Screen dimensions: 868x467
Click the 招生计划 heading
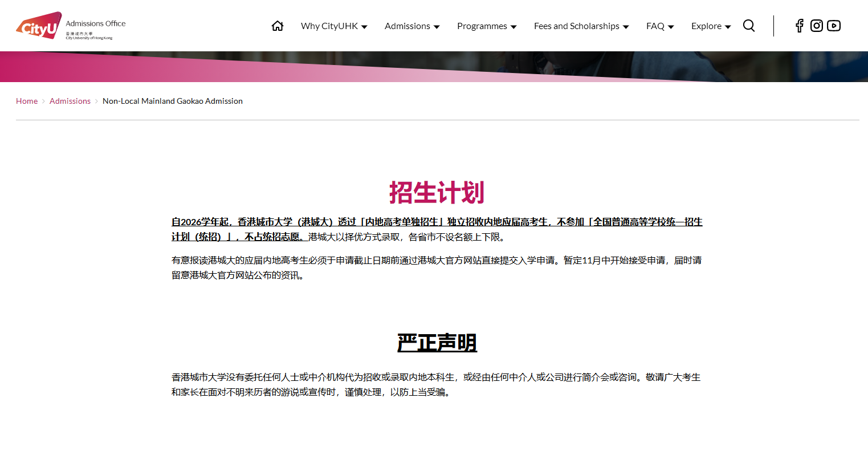pos(437,193)
